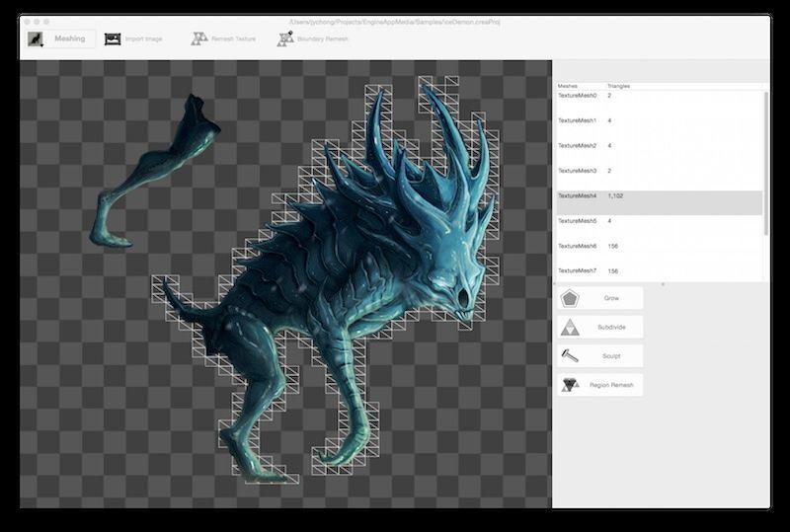The width and height of the screenshot is (790, 532).
Task: Click the Grow mesh button
Action: pos(599,298)
